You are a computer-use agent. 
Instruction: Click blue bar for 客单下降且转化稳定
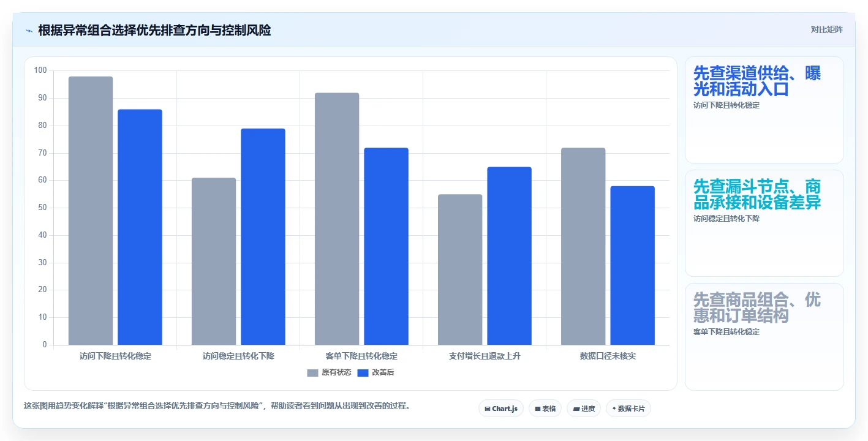(x=386, y=246)
